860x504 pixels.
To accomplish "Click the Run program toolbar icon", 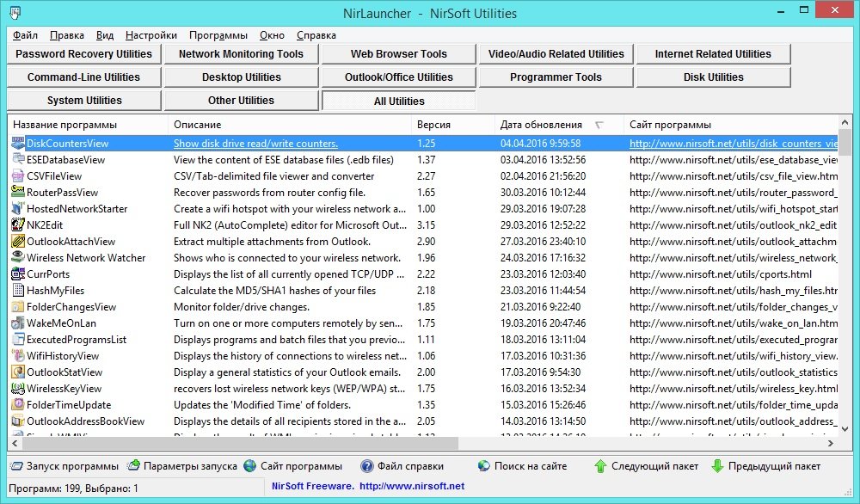I will click(15, 466).
